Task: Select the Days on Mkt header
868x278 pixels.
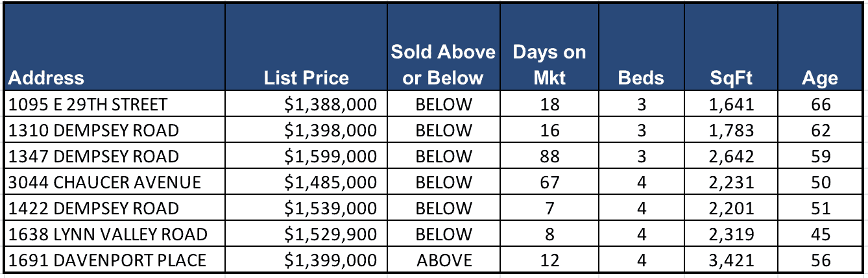Action: [x=549, y=65]
